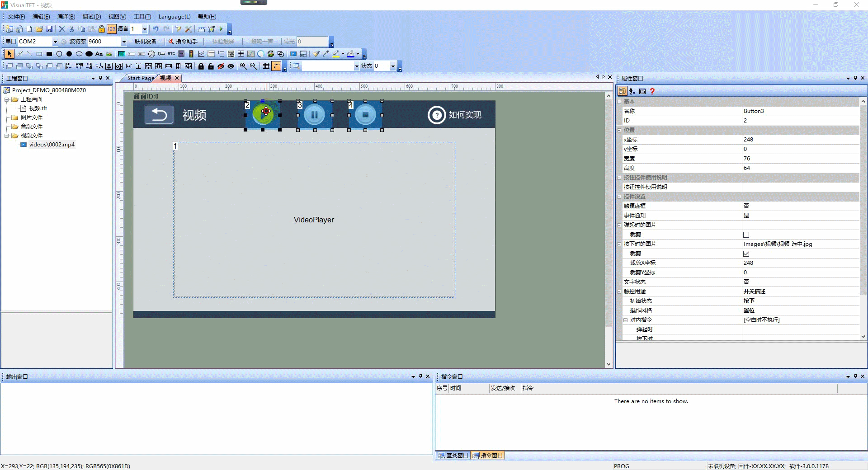868x470 pixels.
Task: Select the Aa text tool
Action: coord(99,54)
